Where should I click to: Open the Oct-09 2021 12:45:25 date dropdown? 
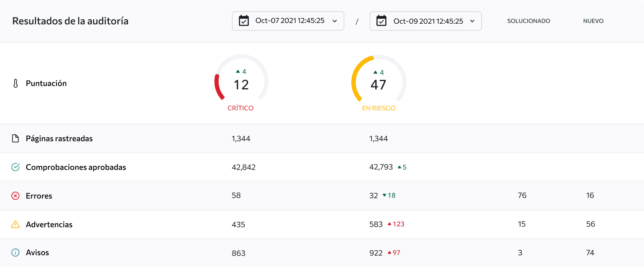[x=426, y=21]
